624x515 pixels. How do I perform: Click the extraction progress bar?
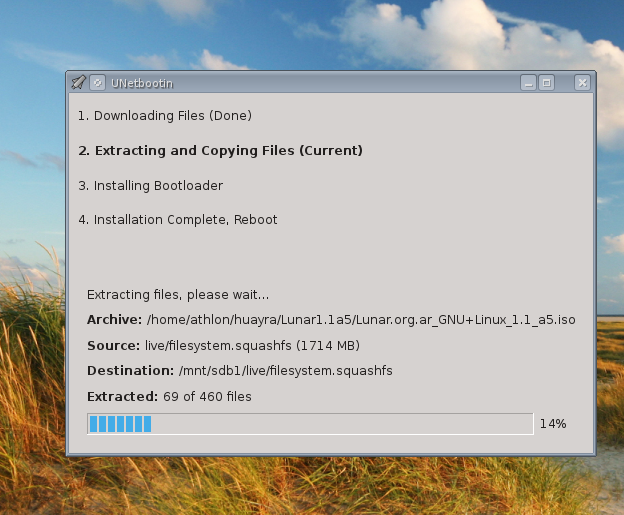[310, 424]
